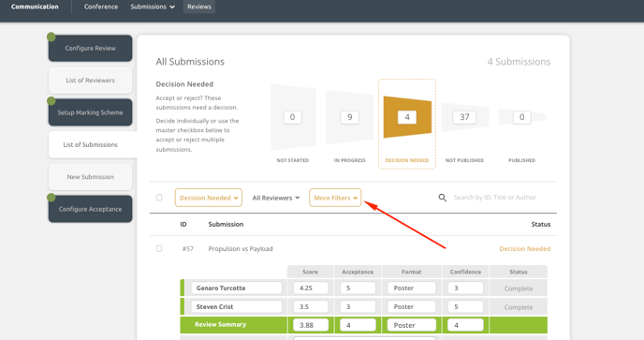644x340 pixels.
Task: Click reviewer name Steven Crist
Action: (237, 306)
